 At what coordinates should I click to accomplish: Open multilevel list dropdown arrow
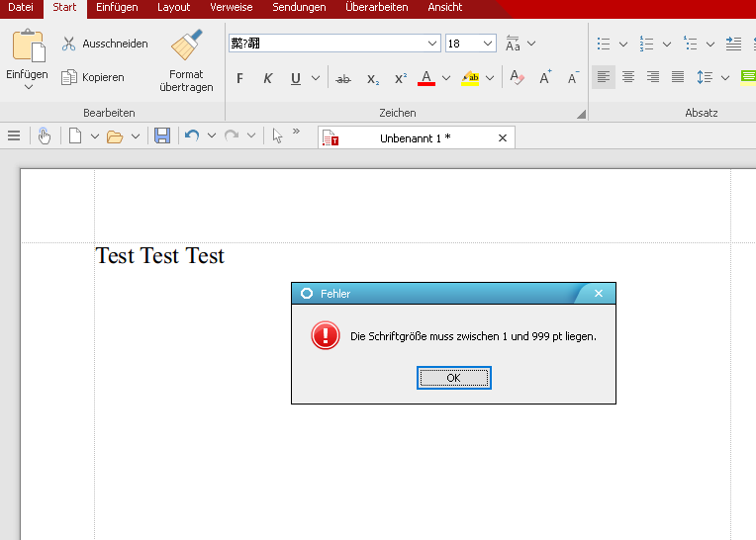tap(710, 44)
